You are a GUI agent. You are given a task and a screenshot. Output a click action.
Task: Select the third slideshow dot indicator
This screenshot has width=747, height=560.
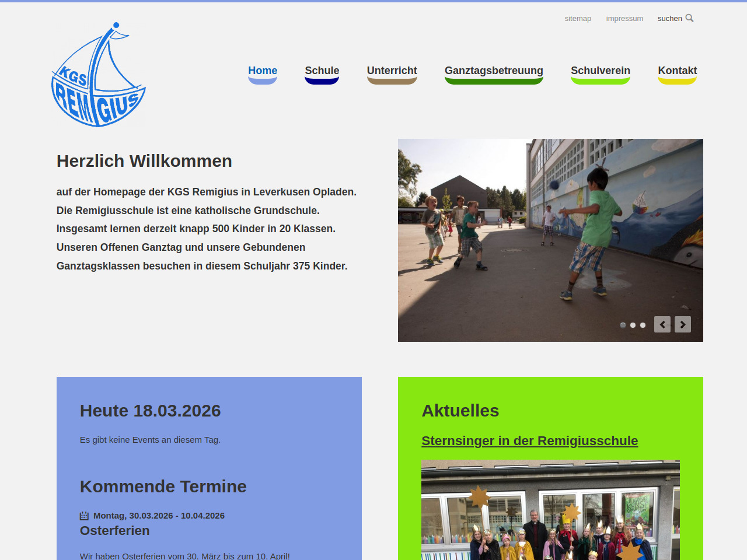click(643, 325)
